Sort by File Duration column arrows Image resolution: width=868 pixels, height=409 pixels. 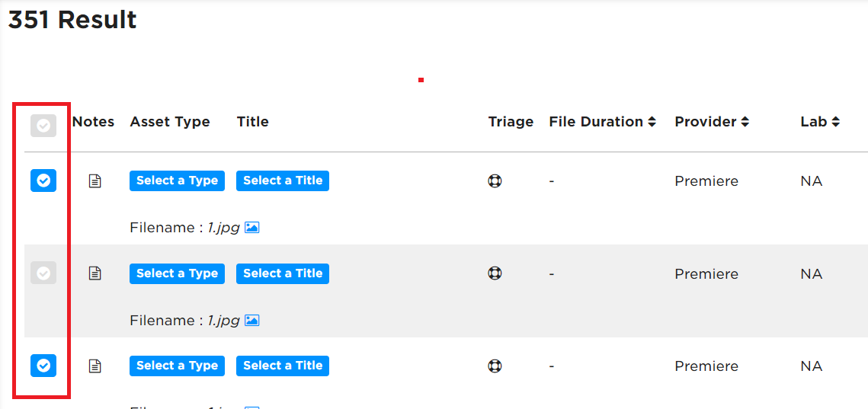[652, 122]
